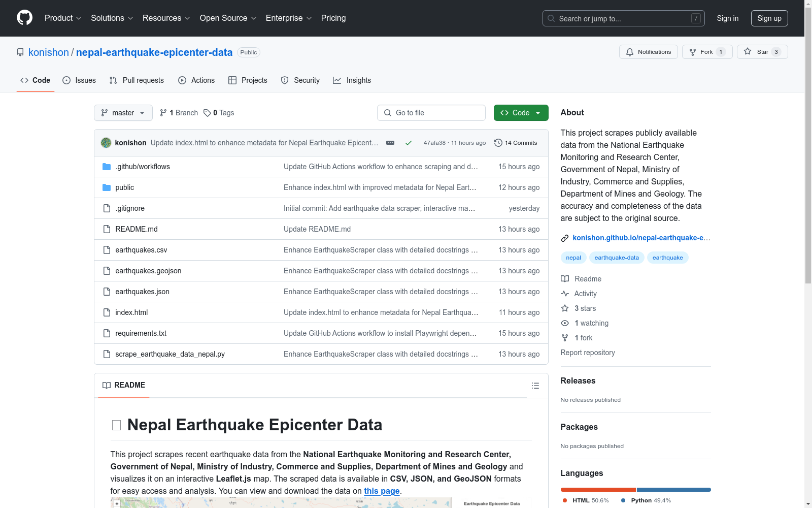Expand the Open Source menu
The width and height of the screenshot is (812, 508).
[228, 18]
